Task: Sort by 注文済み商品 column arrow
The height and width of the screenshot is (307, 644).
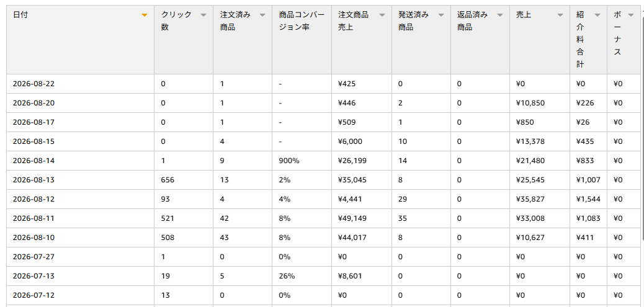Action: (262, 15)
